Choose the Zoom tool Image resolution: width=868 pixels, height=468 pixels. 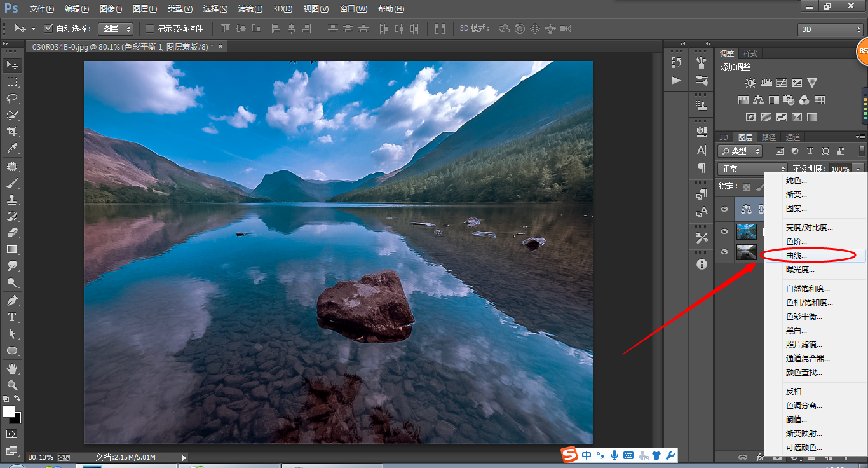12,385
